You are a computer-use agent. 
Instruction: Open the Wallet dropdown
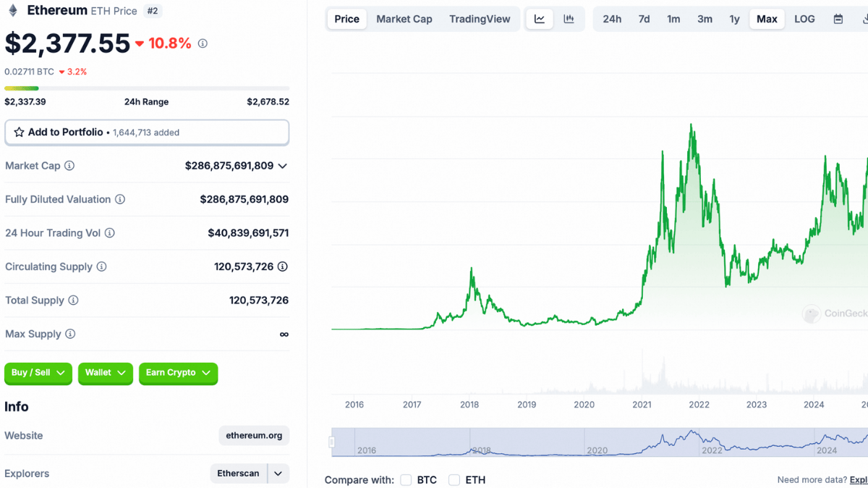tap(106, 373)
